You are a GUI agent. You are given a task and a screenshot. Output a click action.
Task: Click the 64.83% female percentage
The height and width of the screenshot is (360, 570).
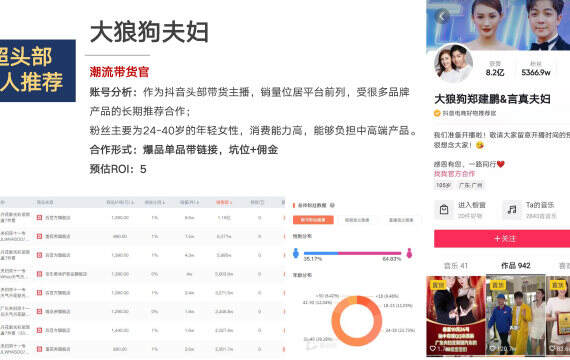click(392, 259)
